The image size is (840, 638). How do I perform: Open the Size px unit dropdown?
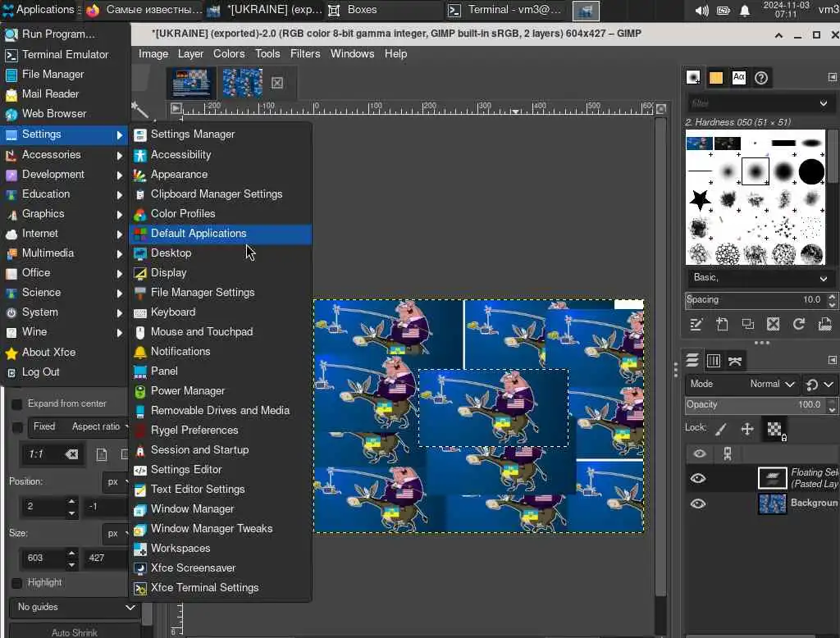116,534
